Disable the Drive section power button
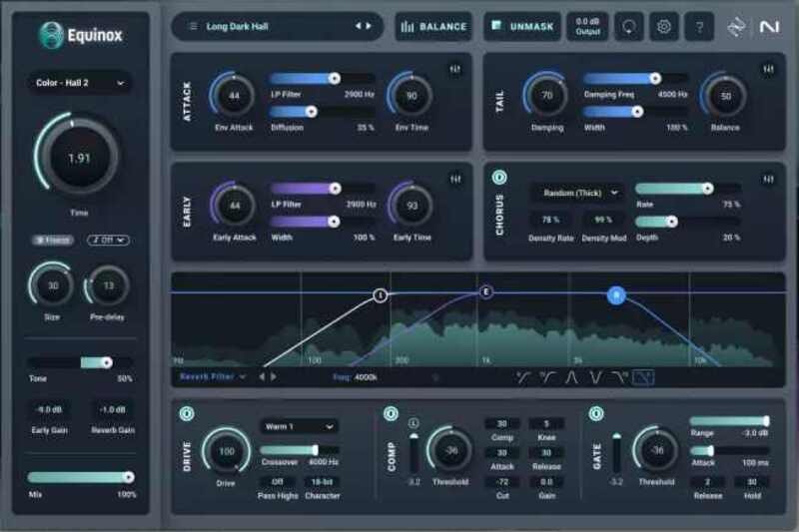 click(186, 413)
